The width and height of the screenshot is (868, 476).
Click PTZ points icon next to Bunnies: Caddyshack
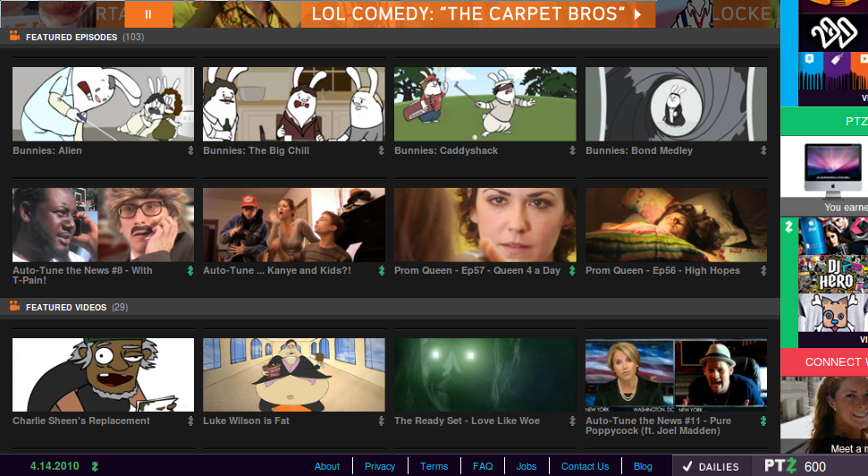pyautogui.click(x=572, y=150)
